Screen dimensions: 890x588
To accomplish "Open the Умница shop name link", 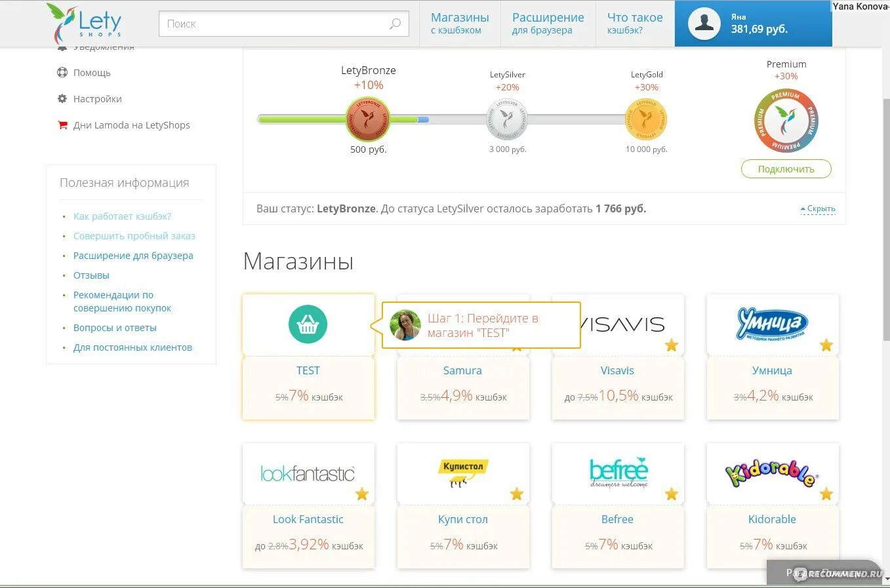I will pyautogui.click(x=772, y=370).
